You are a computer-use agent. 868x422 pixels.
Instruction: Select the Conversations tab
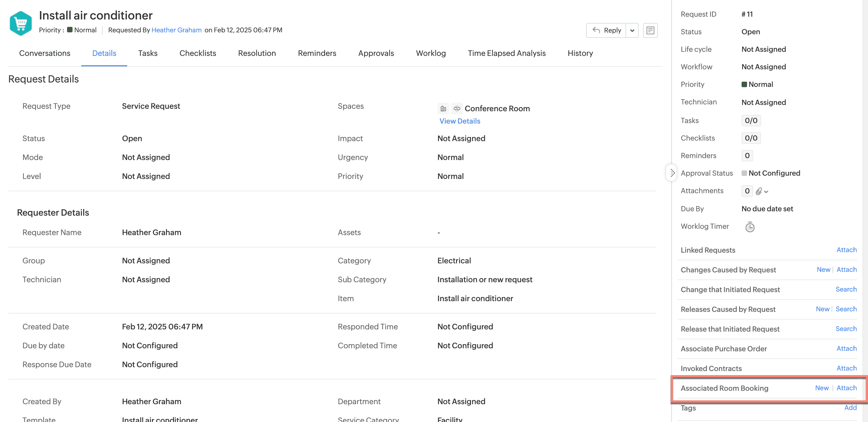pos(45,53)
